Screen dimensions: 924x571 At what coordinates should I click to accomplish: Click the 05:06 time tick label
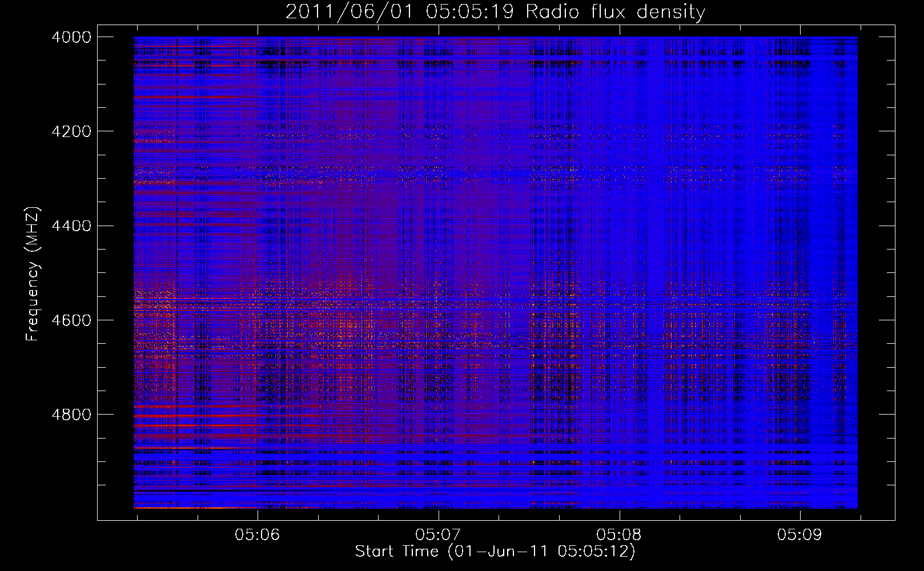click(x=258, y=535)
